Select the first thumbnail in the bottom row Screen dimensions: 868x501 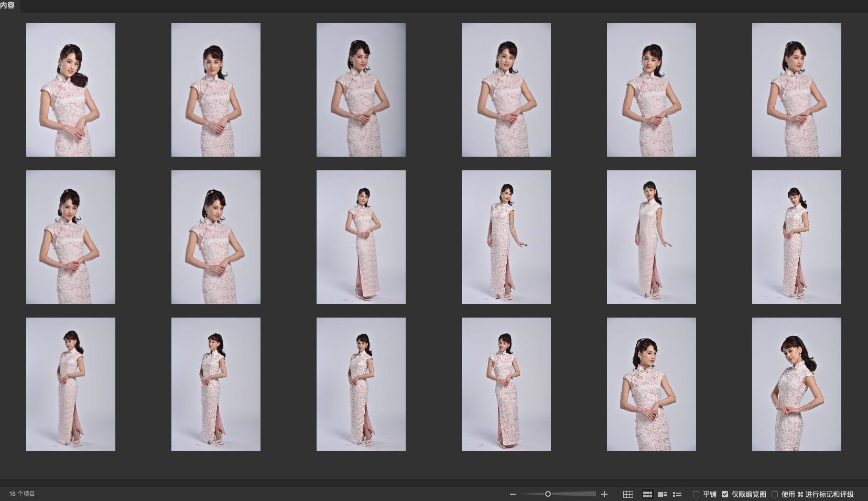click(71, 384)
